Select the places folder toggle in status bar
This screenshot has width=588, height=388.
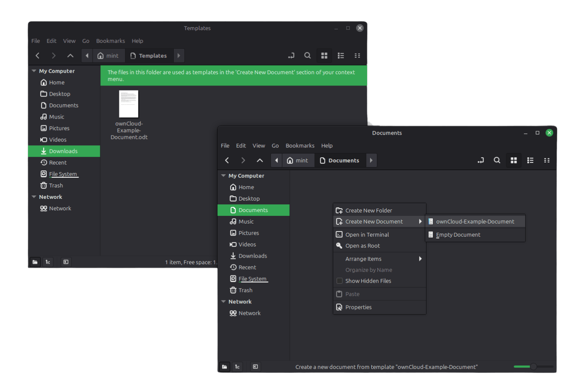(x=224, y=366)
